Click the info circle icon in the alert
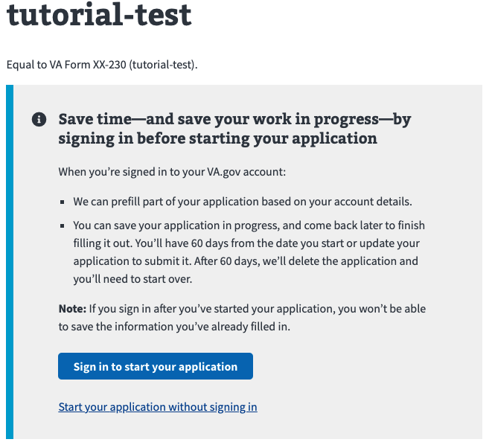This screenshot has width=492, height=448. [39, 120]
